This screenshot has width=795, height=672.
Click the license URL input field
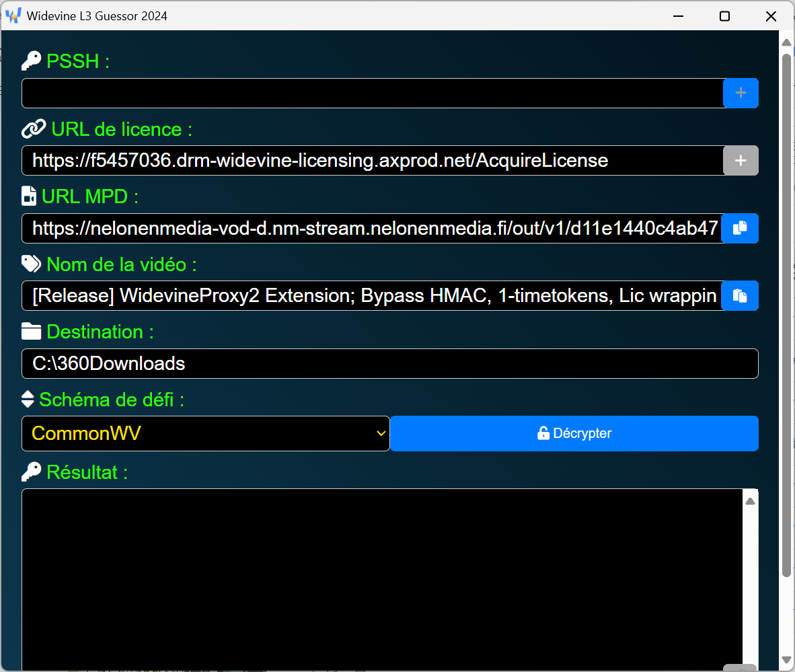pos(372,160)
